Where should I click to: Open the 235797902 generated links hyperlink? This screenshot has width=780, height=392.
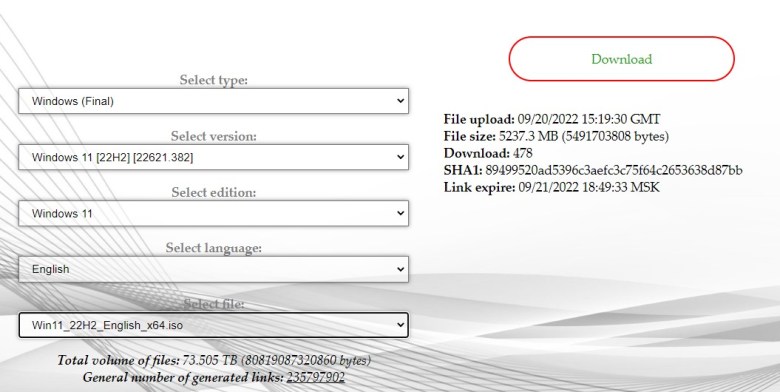pyautogui.click(x=315, y=378)
